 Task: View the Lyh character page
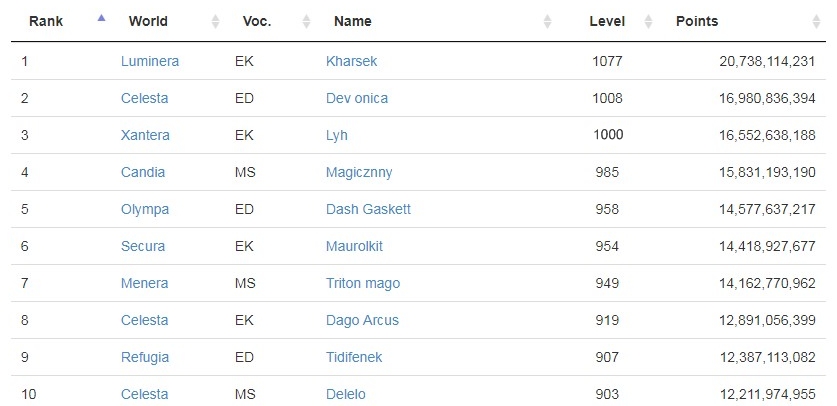(336, 135)
